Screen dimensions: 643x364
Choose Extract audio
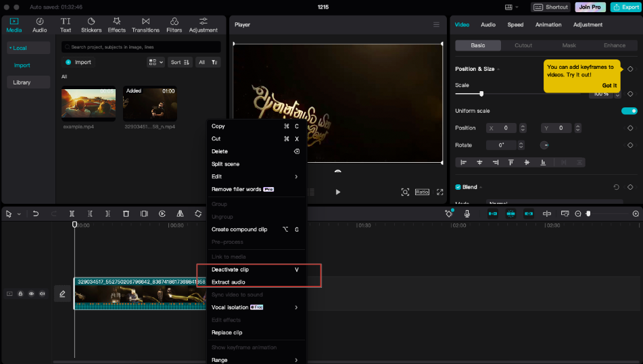(255, 282)
